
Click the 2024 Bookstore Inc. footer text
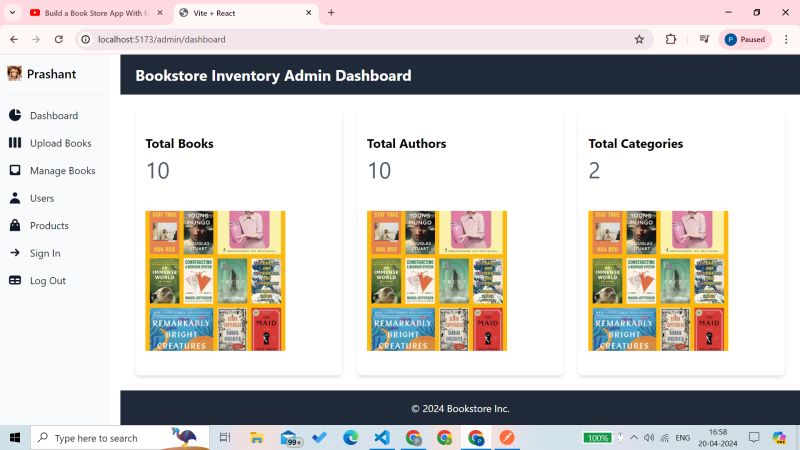click(460, 409)
